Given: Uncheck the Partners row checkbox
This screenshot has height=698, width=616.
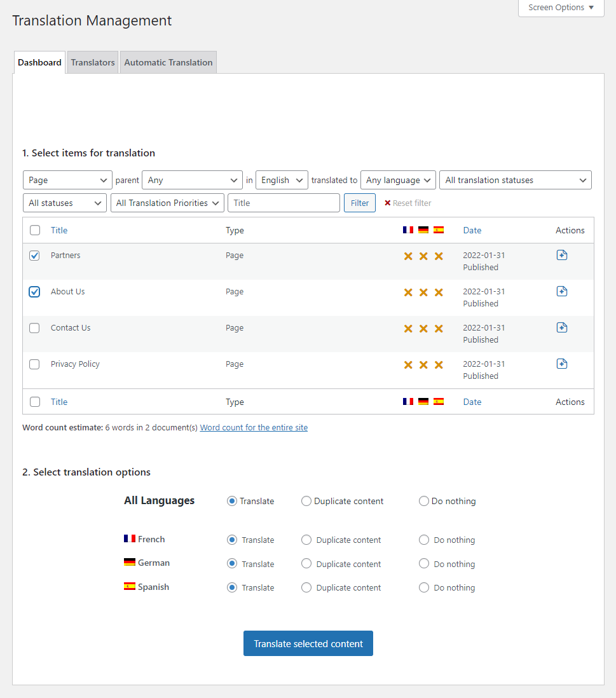Looking at the screenshot, I should 34,256.
